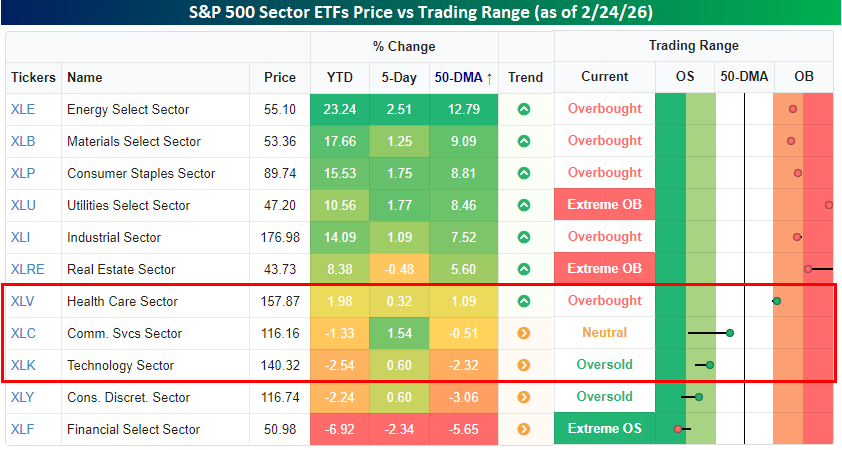Click the XLC trading range dot marker
This screenshot has height=450, width=842.
pos(731,333)
